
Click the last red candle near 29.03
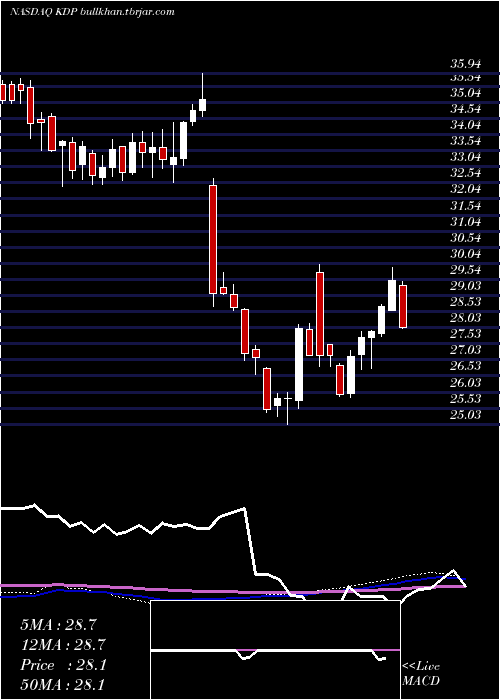pyautogui.click(x=403, y=306)
